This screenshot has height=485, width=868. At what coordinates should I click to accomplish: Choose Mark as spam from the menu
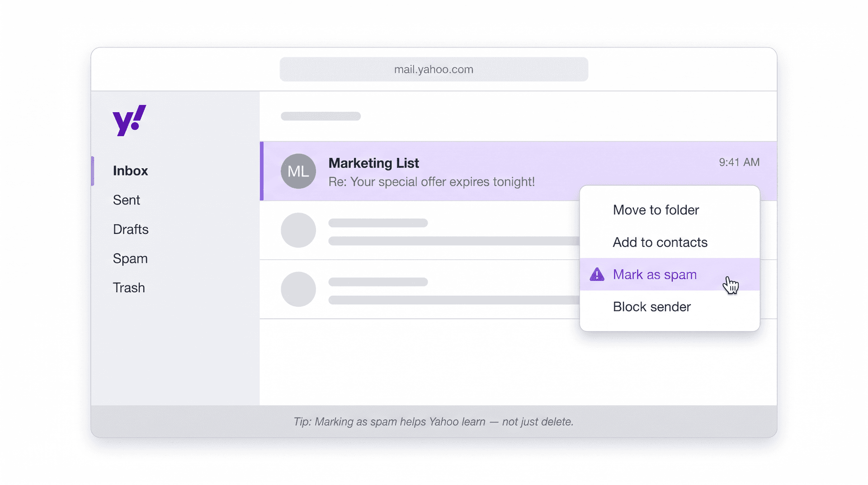[654, 274]
